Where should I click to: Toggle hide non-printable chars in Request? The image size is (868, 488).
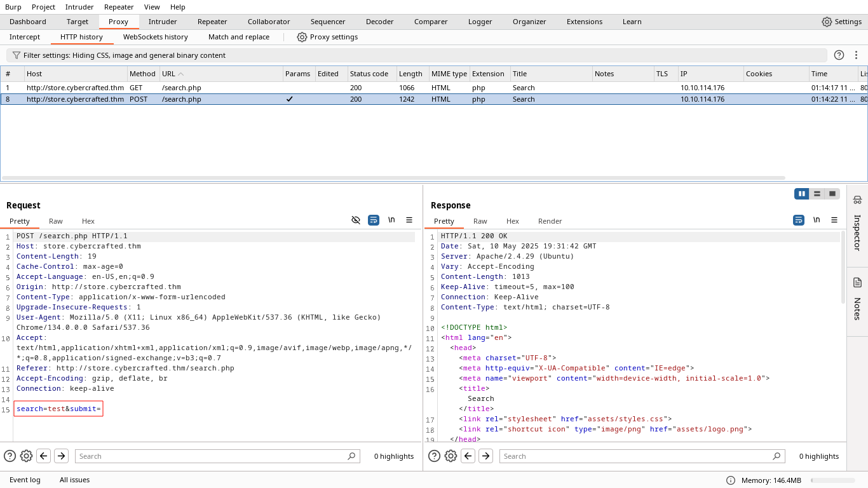coord(356,220)
